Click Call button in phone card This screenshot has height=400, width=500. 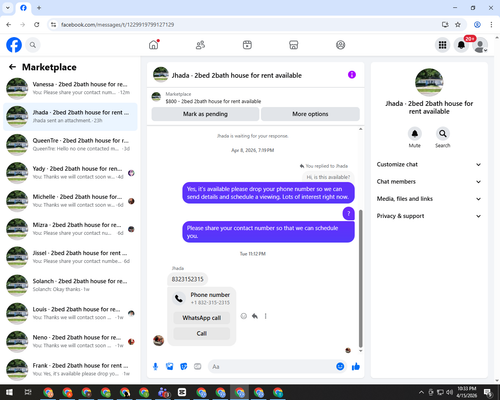click(202, 333)
